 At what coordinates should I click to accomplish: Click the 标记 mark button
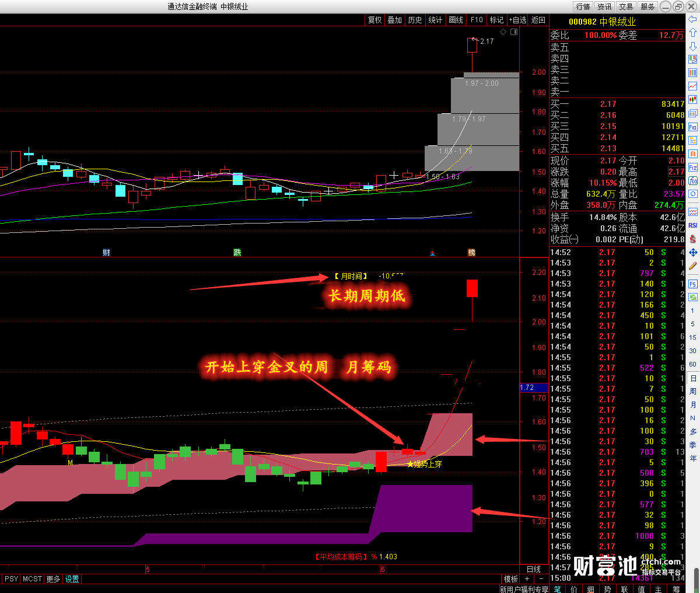(x=497, y=20)
